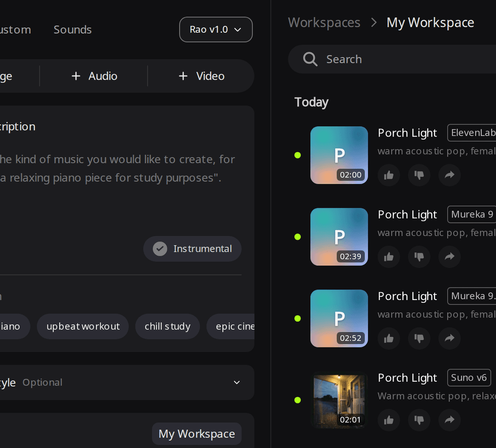496x448 pixels.
Task: Switch to the Custom tab
Action: pyautogui.click(x=16, y=29)
